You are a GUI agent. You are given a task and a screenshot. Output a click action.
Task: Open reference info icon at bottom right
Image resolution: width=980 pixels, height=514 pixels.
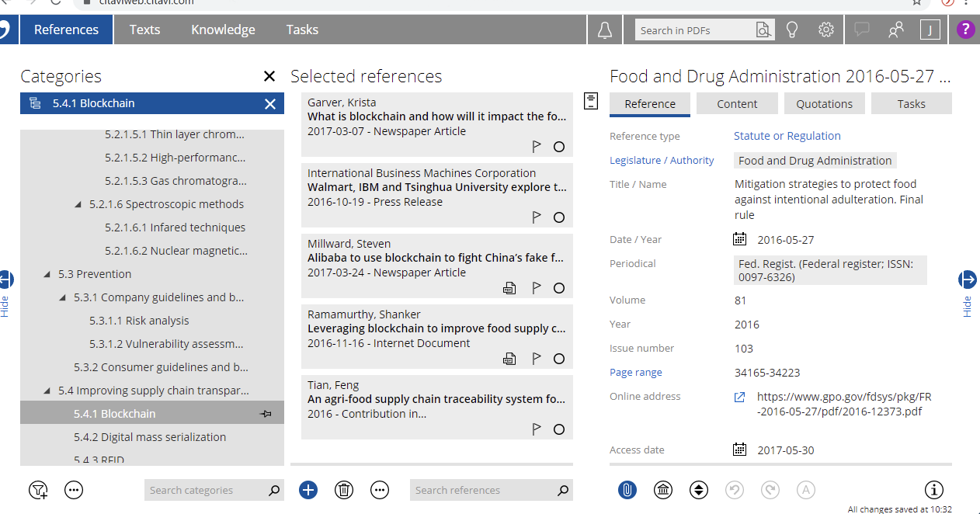[934, 490]
